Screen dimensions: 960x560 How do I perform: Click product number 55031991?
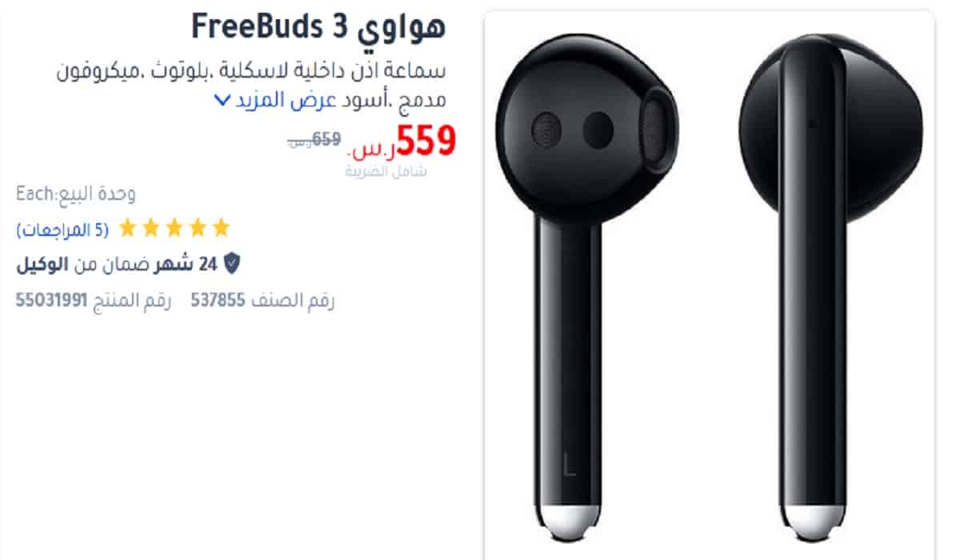[x=51, y=301]
